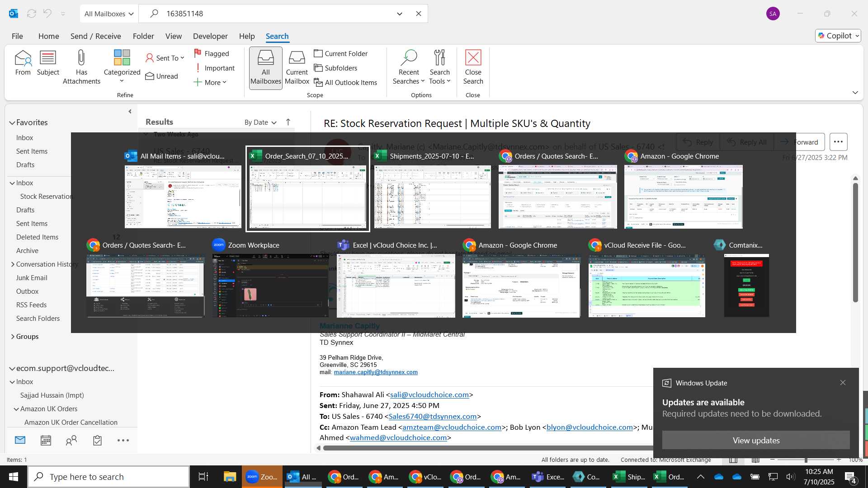Open the notification center icon
Viewport: 868px width, 488px height.
[x=849, y=477]
